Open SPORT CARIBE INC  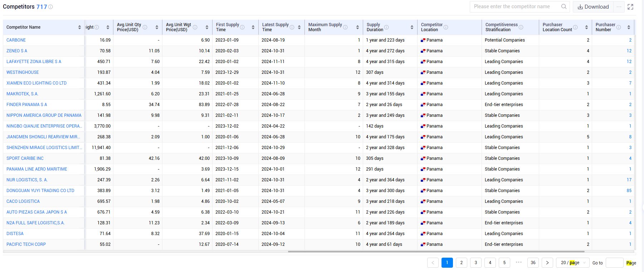(x=25, y=158)
